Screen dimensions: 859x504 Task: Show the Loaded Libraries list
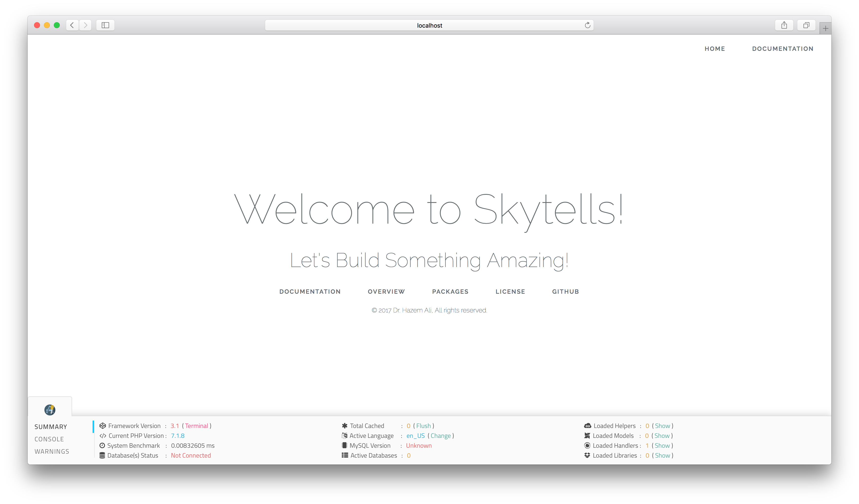(x=662, y=455)
